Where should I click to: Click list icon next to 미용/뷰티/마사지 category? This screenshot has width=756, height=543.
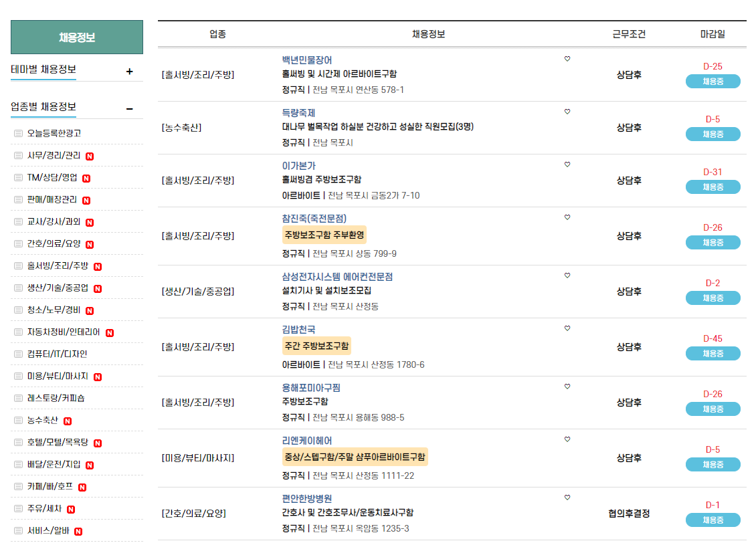point(18,376)
